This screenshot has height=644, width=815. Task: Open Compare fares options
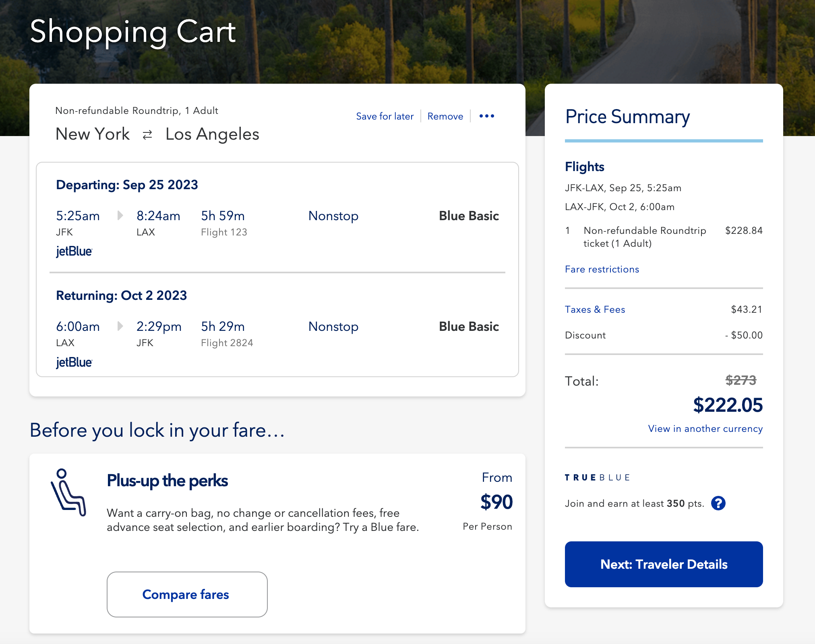187,594
